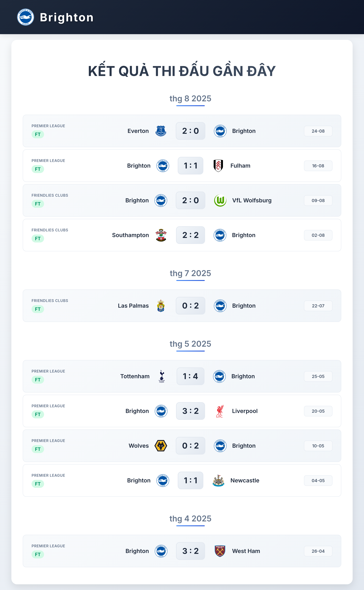Click the Brighton title text in the header

[67, 17]
